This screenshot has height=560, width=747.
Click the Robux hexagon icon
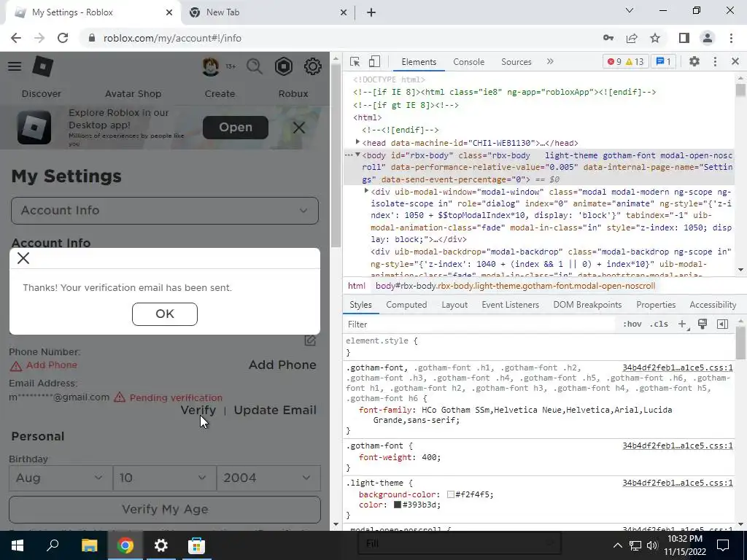(x=284, y=66)
